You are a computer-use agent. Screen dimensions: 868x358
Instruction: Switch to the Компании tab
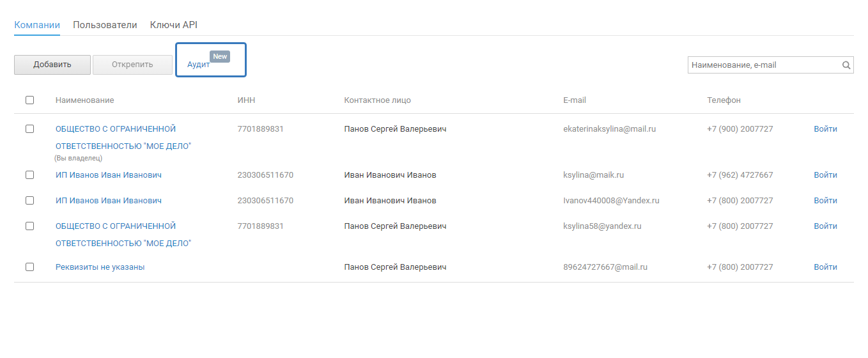pyautogui.click(x=37, y=25)
